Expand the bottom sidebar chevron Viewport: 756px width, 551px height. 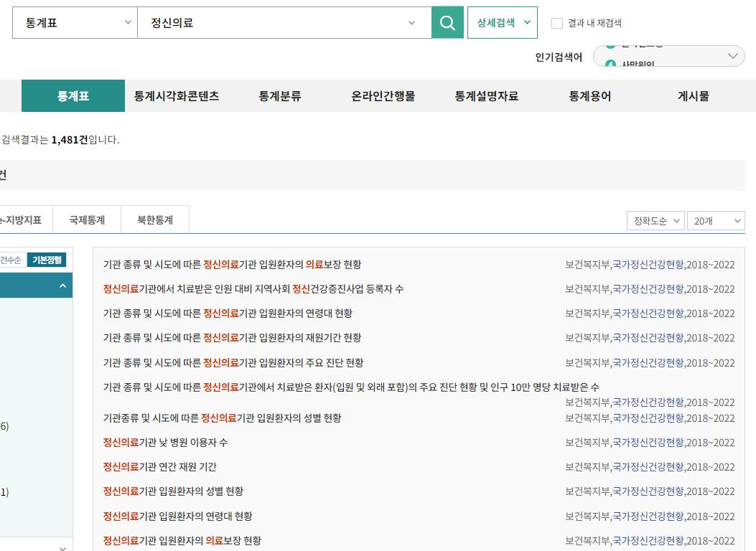pos(62,547)
